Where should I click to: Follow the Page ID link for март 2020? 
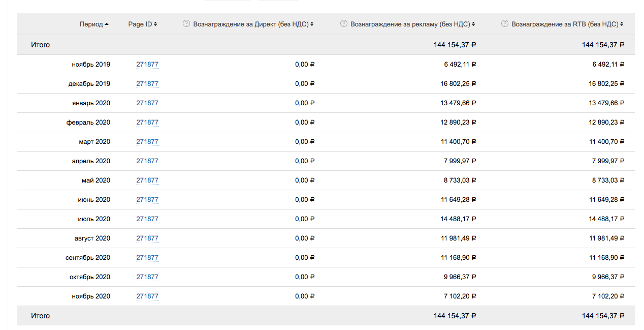click(147, 142)
